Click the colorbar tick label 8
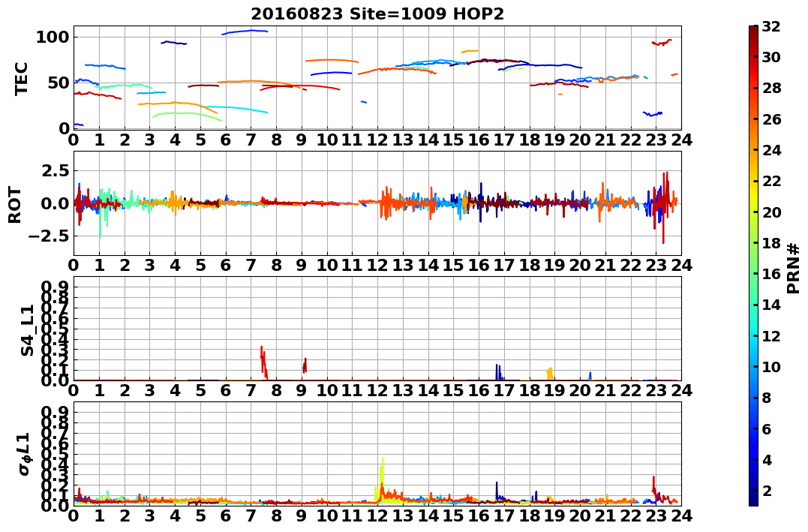The image size is (808, 532). point(767,398)
